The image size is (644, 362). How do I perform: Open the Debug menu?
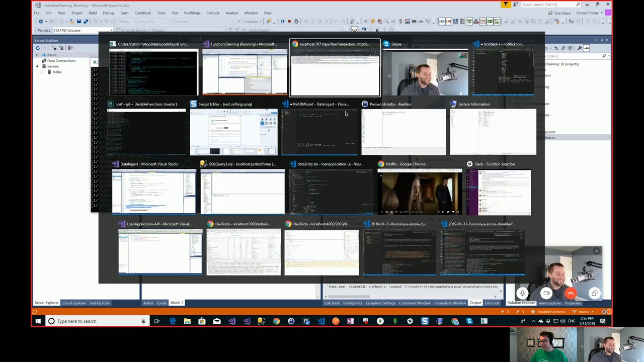click(x=108, y=13)
